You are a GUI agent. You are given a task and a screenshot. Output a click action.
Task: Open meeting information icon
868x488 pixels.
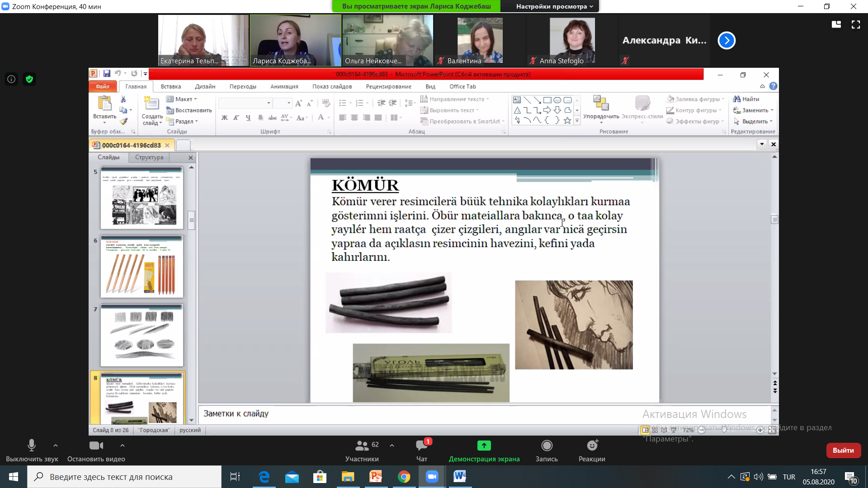(x=11, y=80)
